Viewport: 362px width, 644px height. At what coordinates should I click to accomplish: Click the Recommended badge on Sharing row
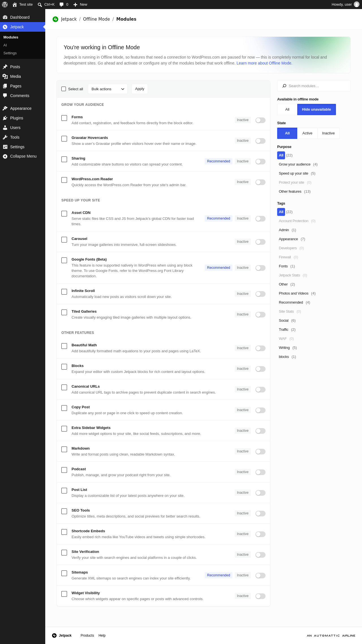(219, 161)
